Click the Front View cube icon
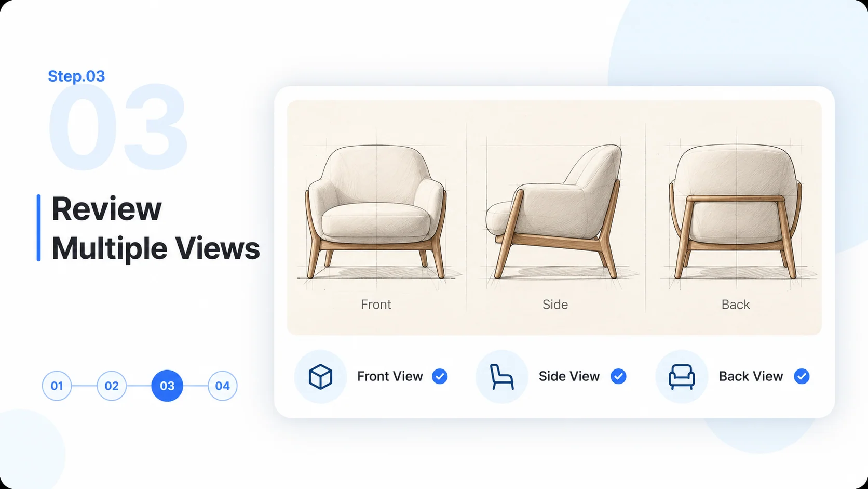 pyautogui.click(x=320, y=377)
